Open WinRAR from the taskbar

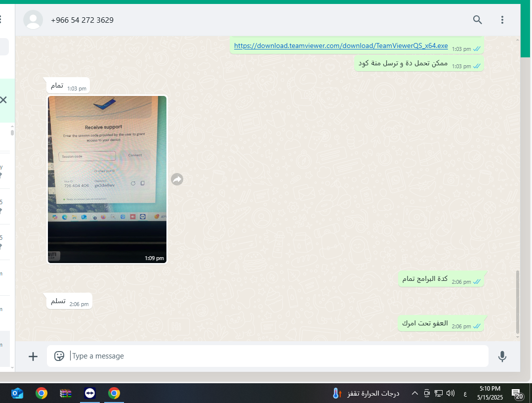pyautogui.click(x=66, y=393)
